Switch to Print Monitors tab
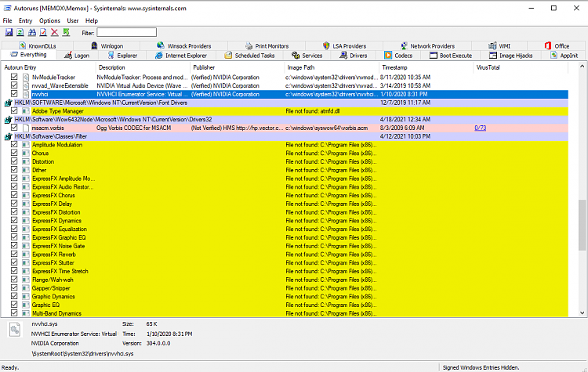Image resolution: width=588 pixels, height=372 pixels. coord(267,45)
